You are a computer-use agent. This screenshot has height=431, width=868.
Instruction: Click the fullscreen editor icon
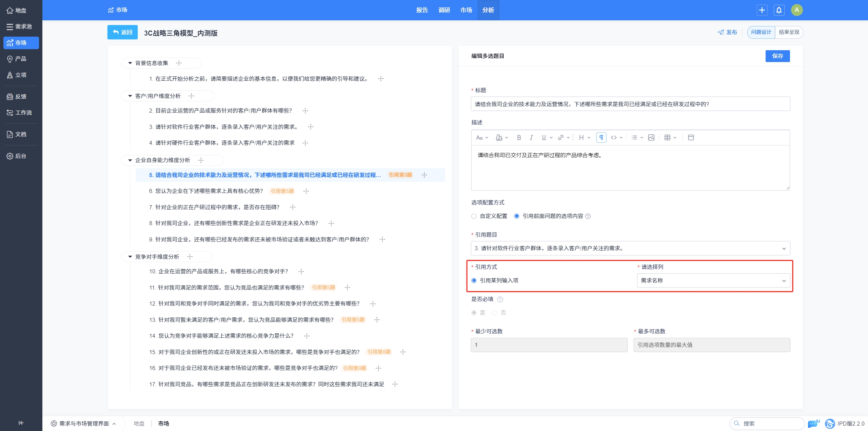pyautogui.click(x=691, y=137)
